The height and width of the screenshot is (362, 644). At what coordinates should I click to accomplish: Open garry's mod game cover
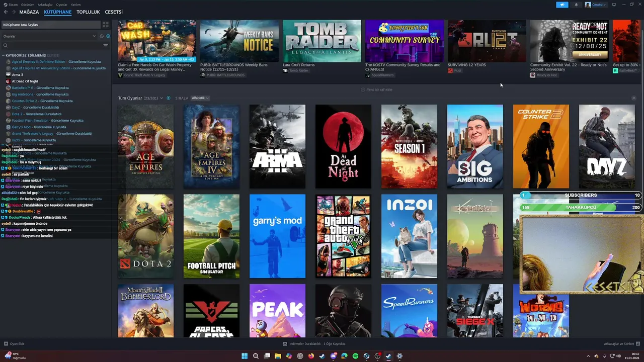(x=277, y=236)
